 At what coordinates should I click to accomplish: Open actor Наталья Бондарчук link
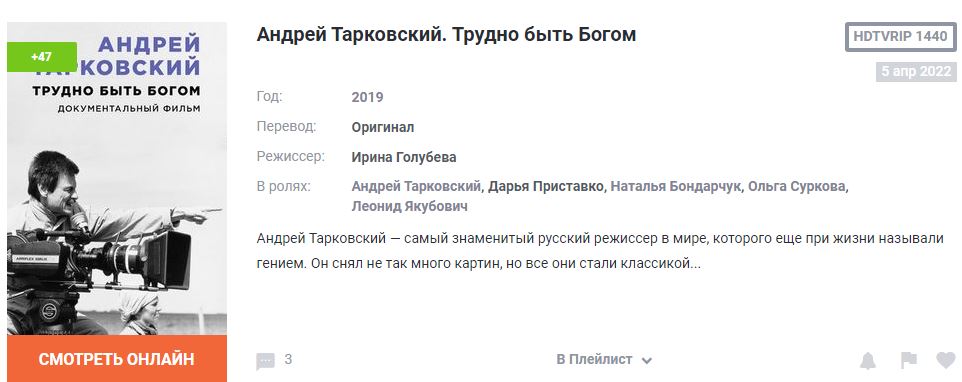click(x=676, y=186)
